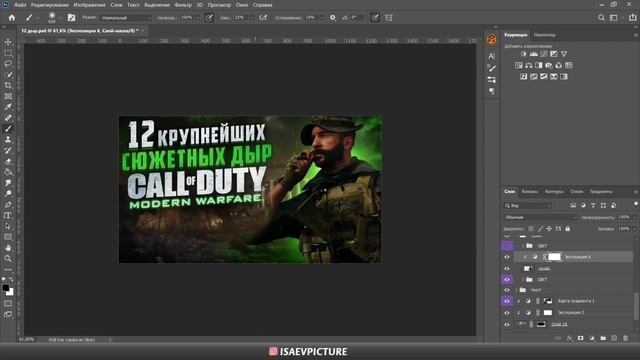The image size is (640, 360).
Task: Expand the Текст layer group
Action: (x=516, y=290)
